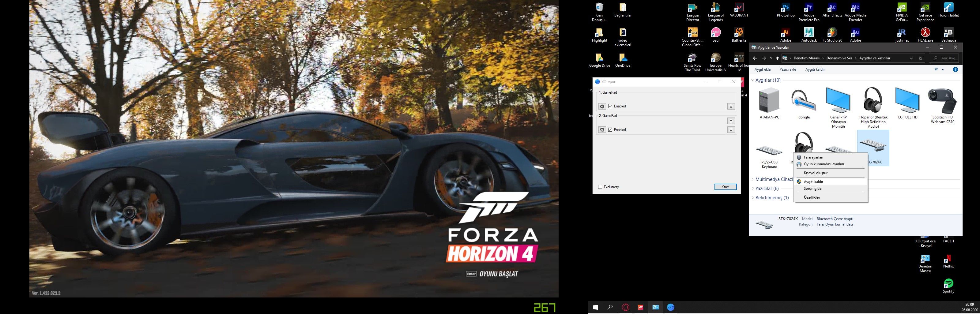This screenshot has height=314, width=980.
Task: Collapse the 'Aygıtlar (10)' group
Action: 752,80
